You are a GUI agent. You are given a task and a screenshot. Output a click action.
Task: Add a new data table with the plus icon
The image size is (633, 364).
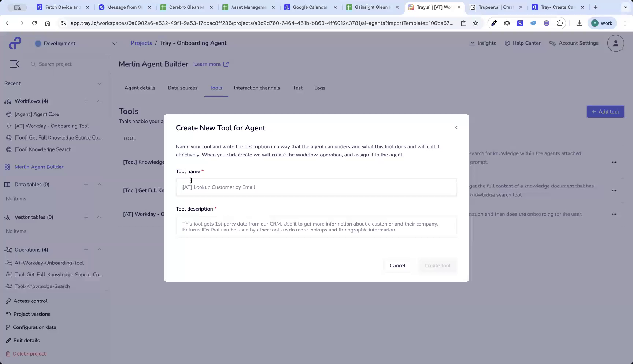(x=86, y=184)
